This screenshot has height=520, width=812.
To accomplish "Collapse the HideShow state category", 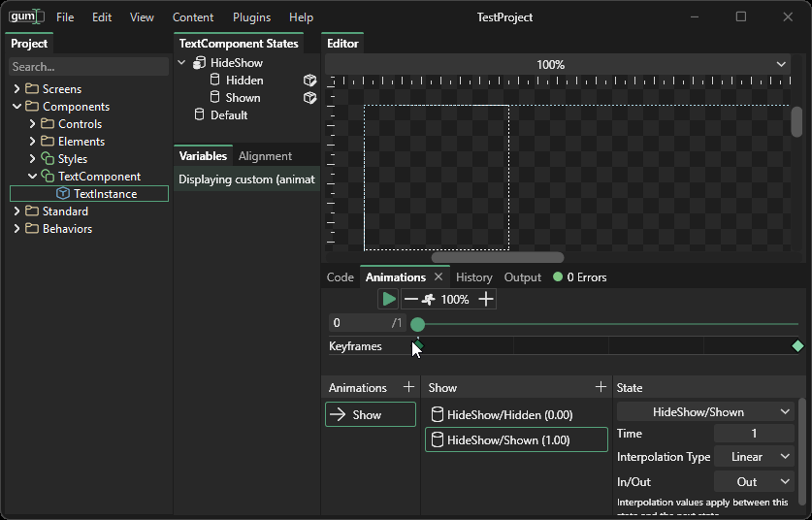I will (181, 63).
